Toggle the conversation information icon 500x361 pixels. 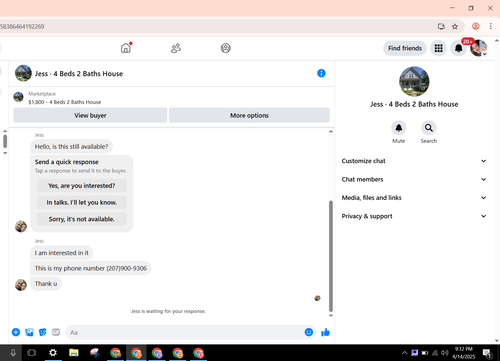pyautogui.click(x=321, y=73)
